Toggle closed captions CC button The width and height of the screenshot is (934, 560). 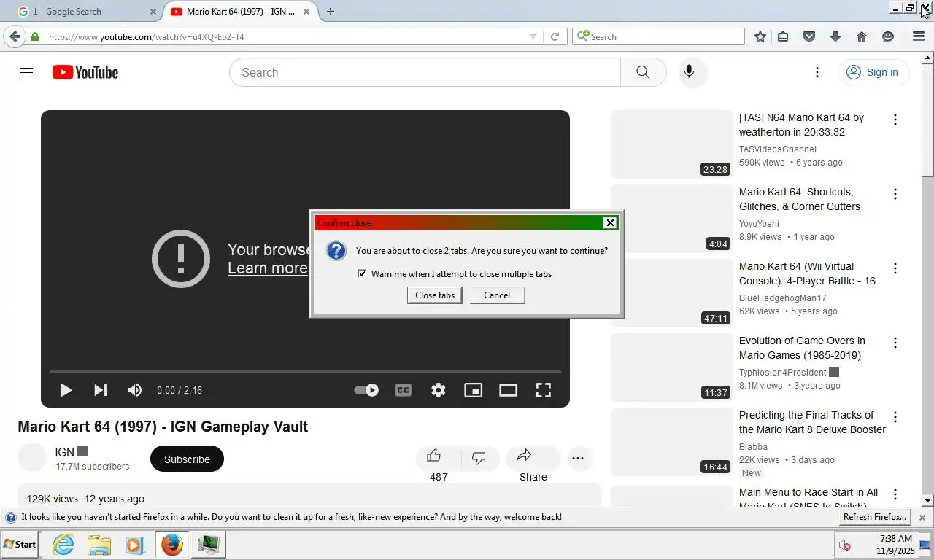click(403, 390)
